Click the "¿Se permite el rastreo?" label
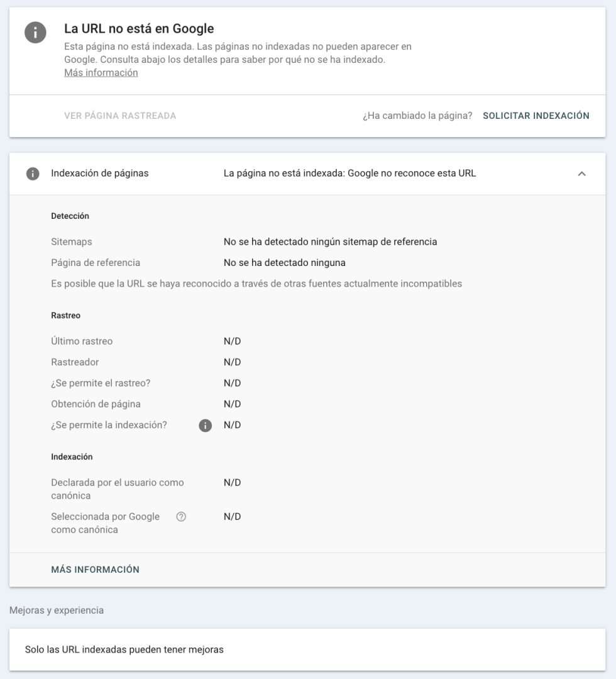The width and height of the screenshot is (616, 679). click(101, 384)
